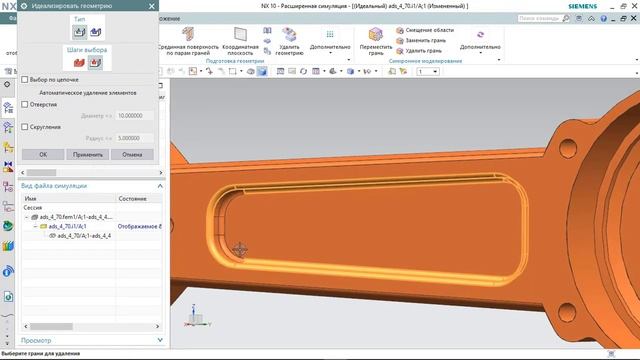The height and width of the screenshot is (360, 640).
Task: Select first type icon in Idealize dialog
Action: tap(80, 32)
